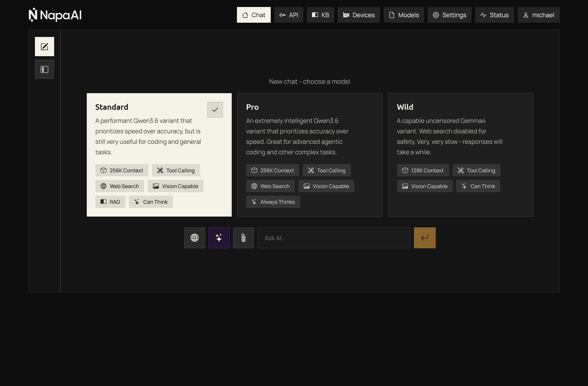
Task: Click Wild description about uncensored Gemma4
Action: point(450,136)
